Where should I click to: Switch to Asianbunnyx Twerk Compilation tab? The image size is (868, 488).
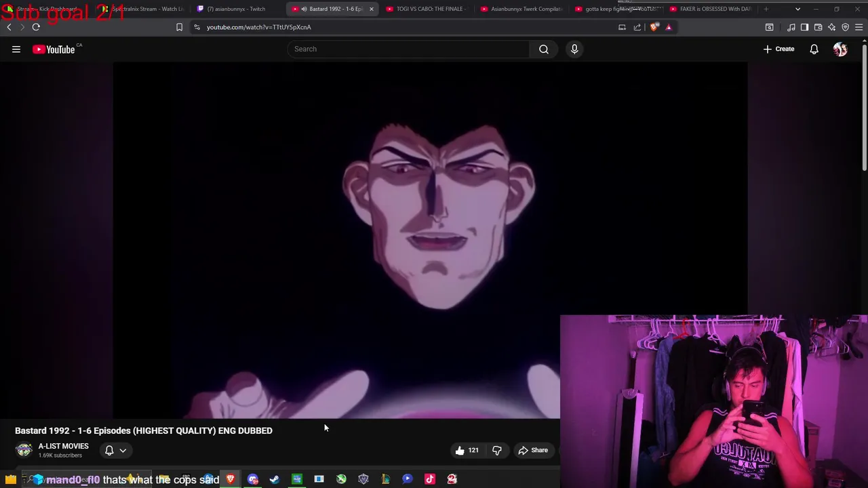pos(520,9)
